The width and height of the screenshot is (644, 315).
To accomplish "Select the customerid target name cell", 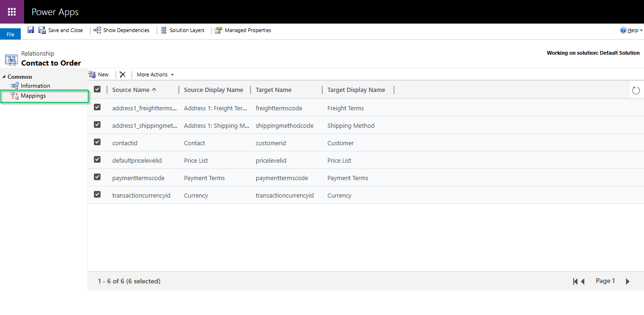I will coord(271,143).
